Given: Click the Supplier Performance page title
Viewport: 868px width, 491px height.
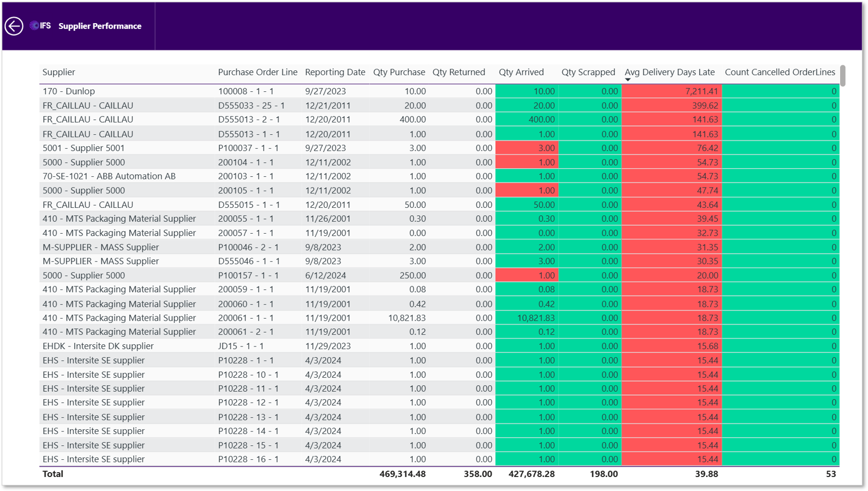Looking at the screenshot, I should click(x=100, y=26).
